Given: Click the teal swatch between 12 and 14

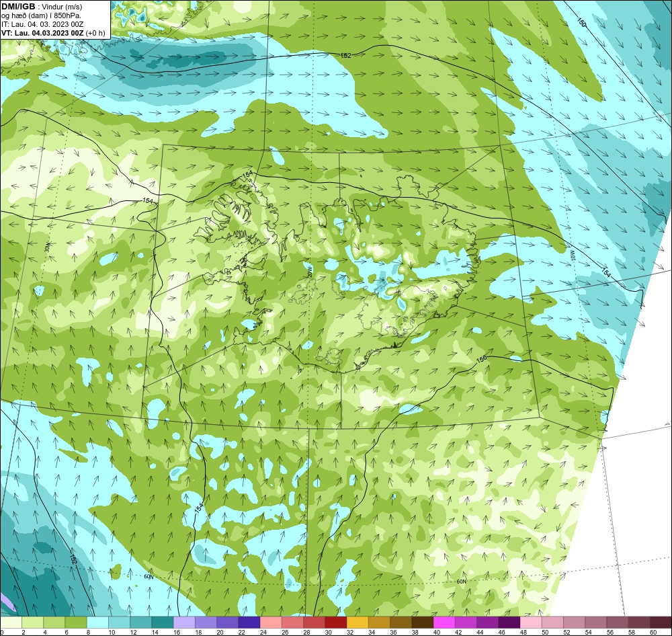Looking at the screenshot, I should pos(141,622).
